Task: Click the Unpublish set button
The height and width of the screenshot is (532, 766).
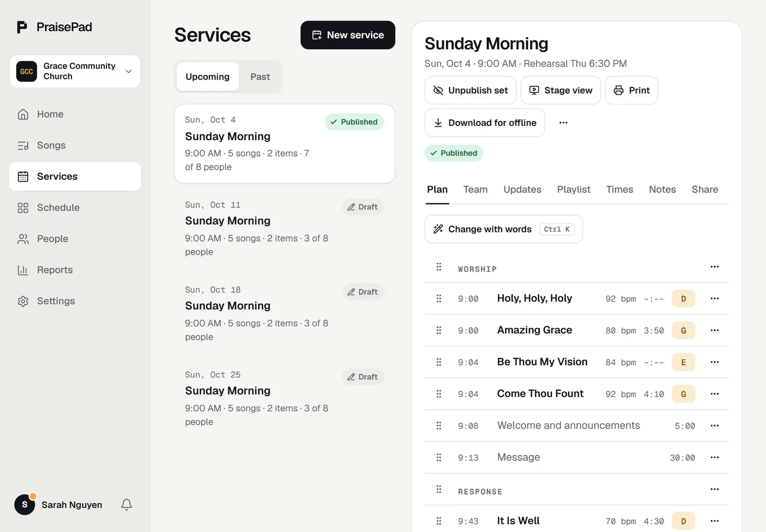Action: 470,90
